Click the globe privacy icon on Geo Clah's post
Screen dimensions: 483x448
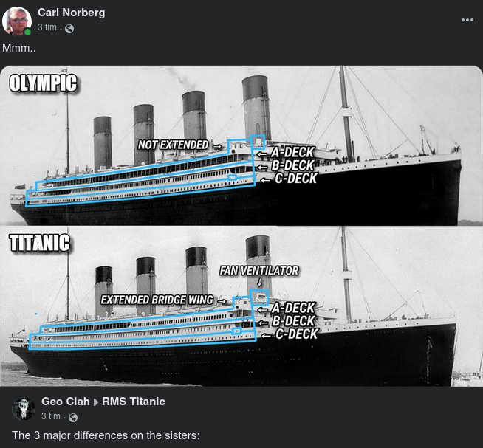pyautogui.click(x=73, y=418)
